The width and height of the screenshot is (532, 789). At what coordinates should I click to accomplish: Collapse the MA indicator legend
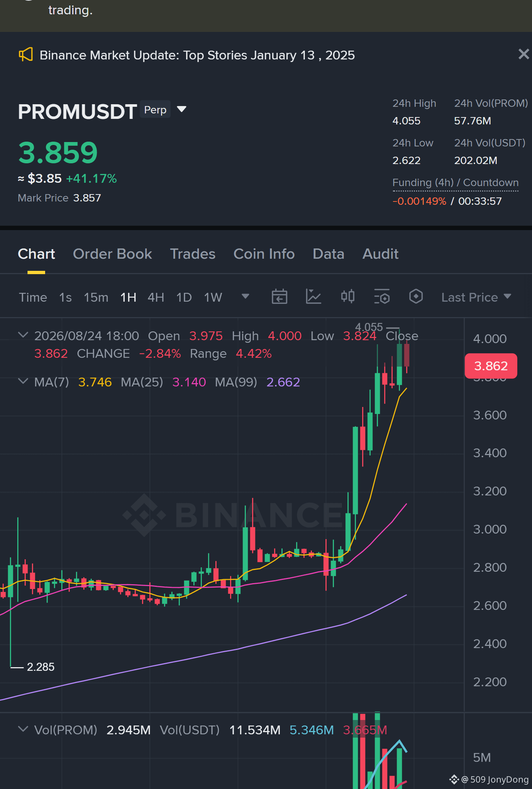click(23, 381)
